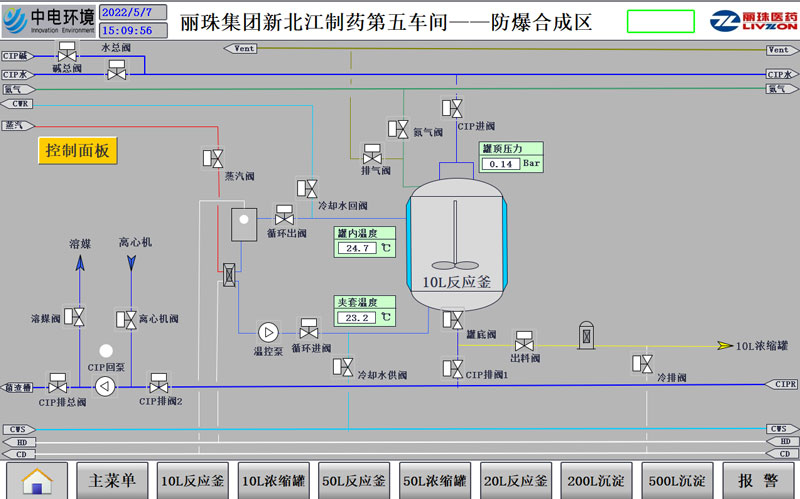Click the inline filter on red steam line
This screenshot has width=800, height=499.
pyautogui.click(x=229, y=275)
